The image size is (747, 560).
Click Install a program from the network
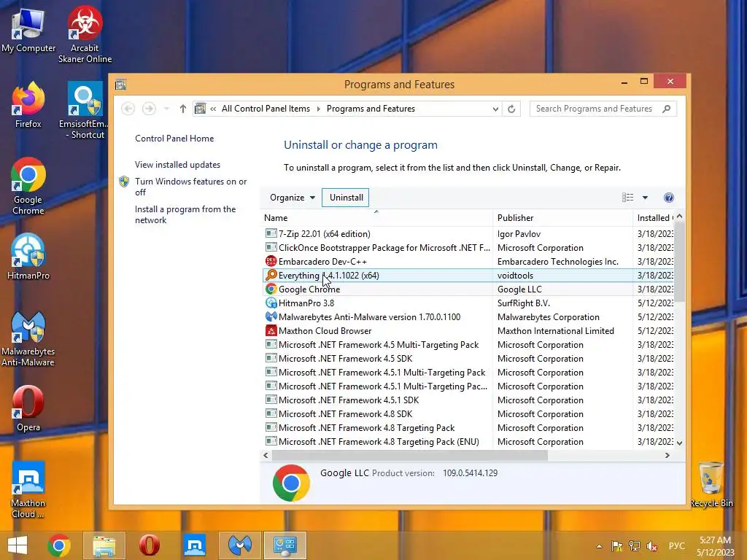point(185,215)
